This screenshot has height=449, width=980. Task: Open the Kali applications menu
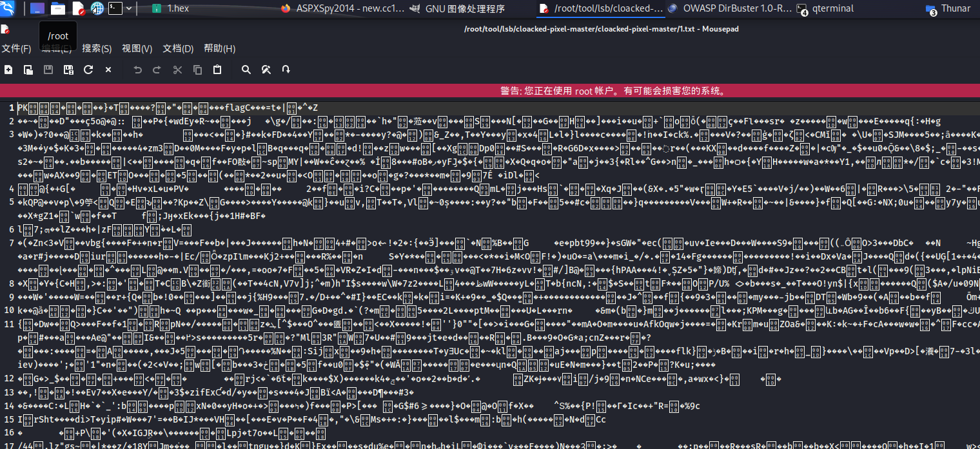8,8
